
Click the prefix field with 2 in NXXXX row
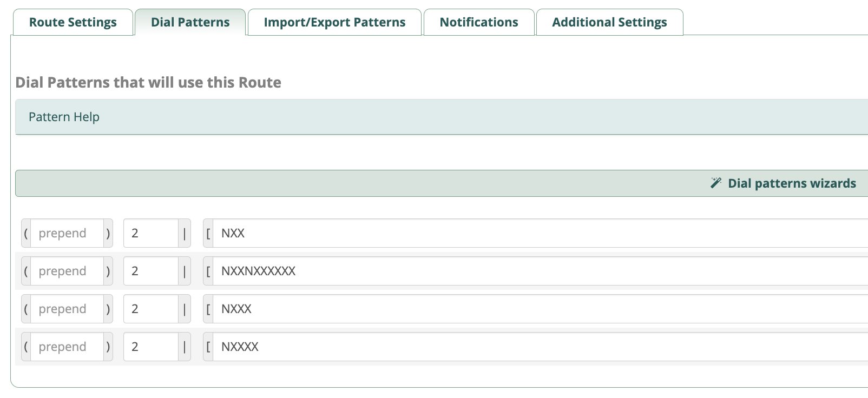151,347
